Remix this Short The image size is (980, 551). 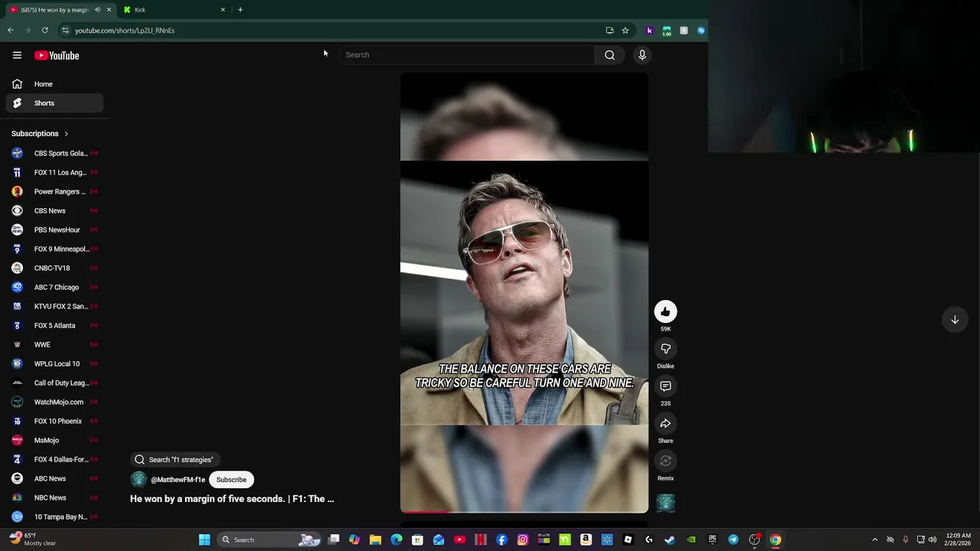coord(665,461)
